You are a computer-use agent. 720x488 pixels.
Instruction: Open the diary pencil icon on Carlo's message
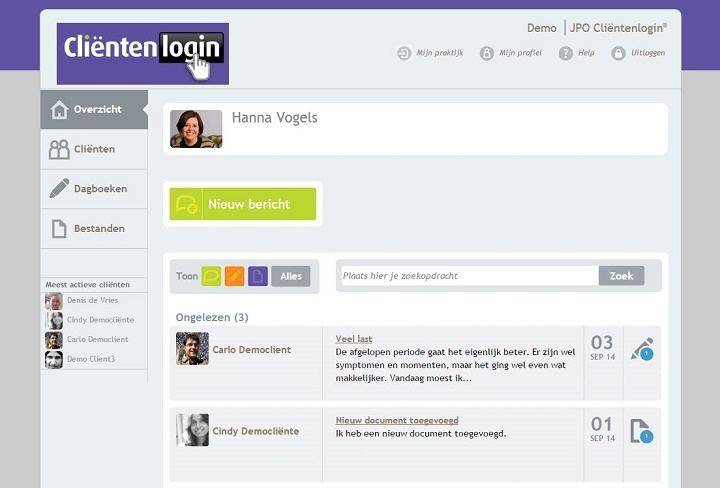click(641, 349)
